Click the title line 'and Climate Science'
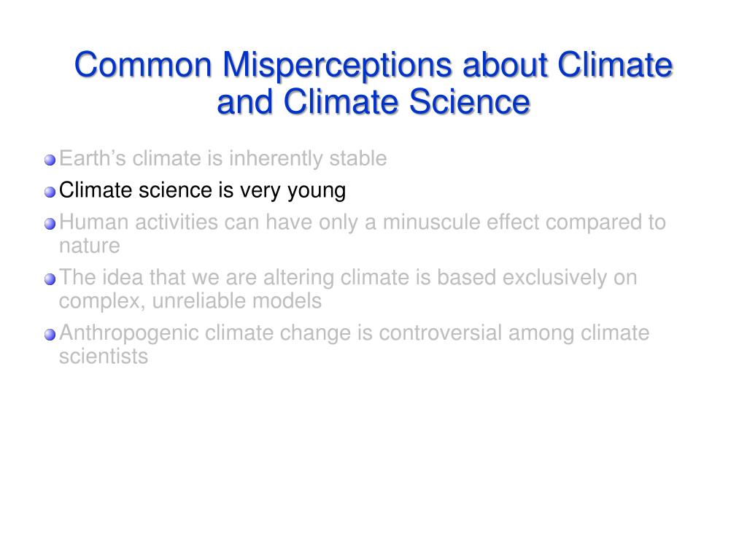The height and width of the screenshot is (560, 747). pos(373,102)
